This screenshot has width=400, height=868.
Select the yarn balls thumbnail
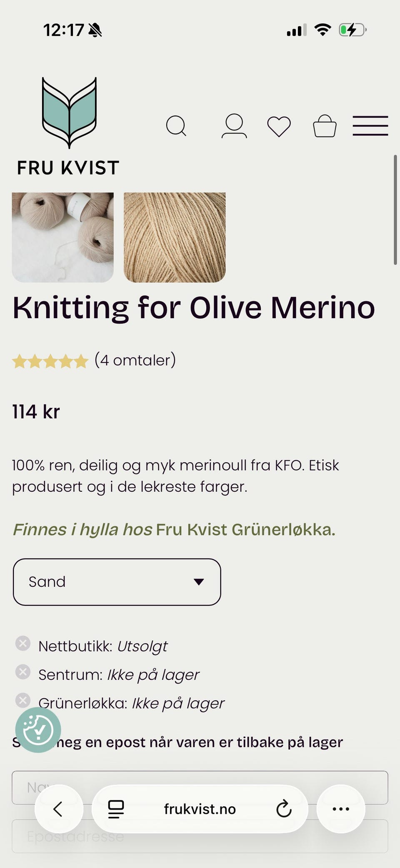pyautogui.click(x=62, y=237)
